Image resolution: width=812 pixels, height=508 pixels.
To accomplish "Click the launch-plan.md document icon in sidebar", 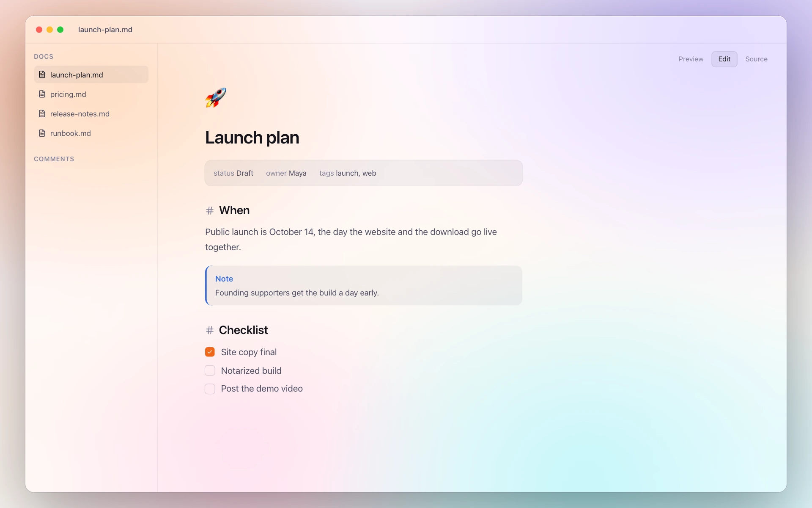I will point(42,75).
